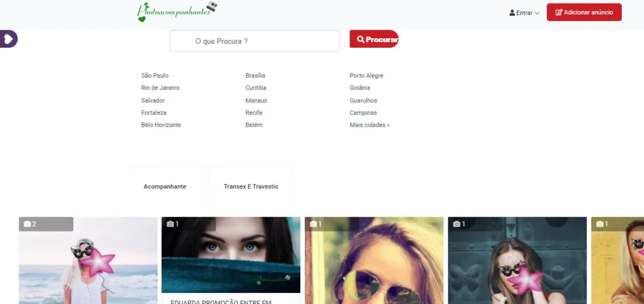Click the Adicionar anúncio button
This screenshot has height=304, width=644.
pyautogui.click(x=584, y=12)
